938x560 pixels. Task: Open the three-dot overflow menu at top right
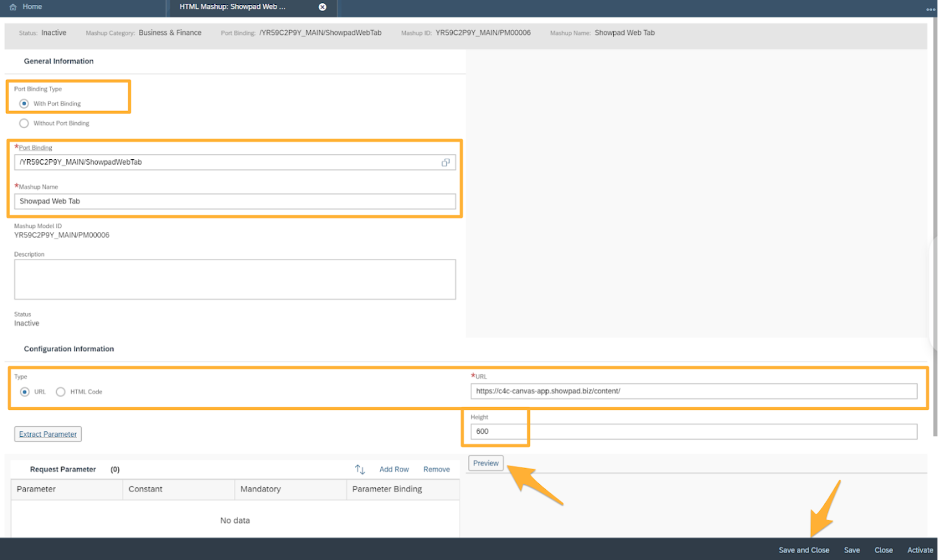[x=930, y=9]
